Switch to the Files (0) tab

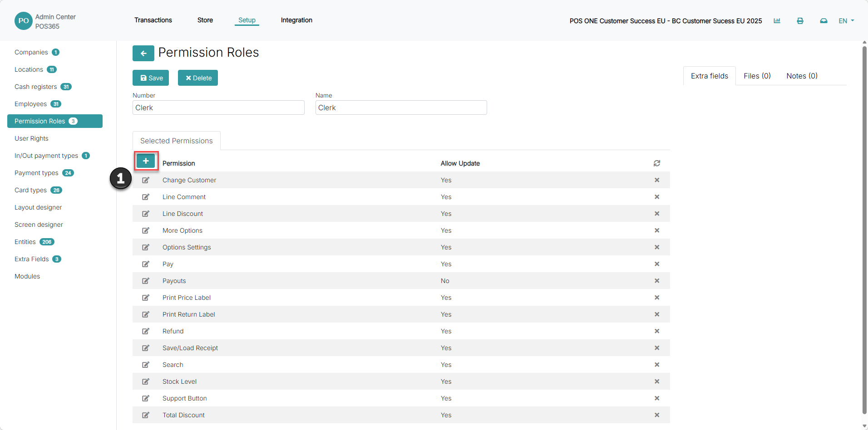pos(757,76)
